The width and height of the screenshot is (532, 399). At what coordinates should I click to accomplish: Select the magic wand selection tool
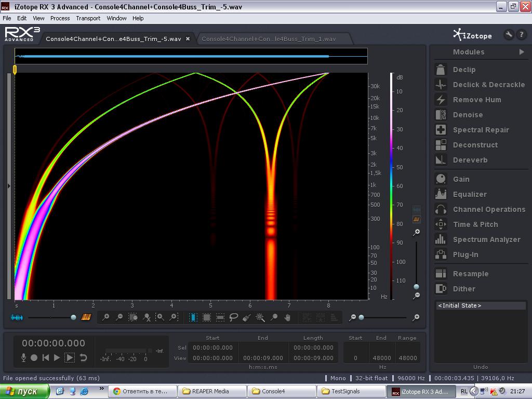tap(260, 317)
